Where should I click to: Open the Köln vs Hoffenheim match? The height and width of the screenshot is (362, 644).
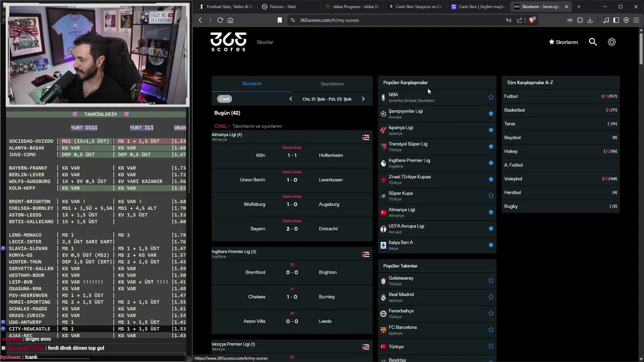coord(292,155)
